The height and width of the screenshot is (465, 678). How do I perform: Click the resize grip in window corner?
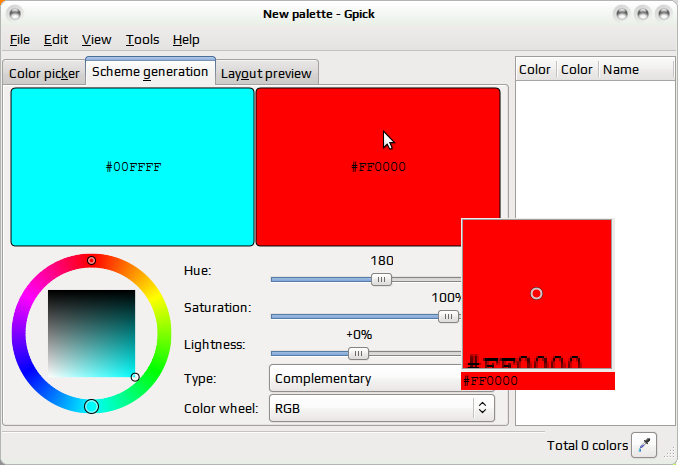click(x=668, y=453)
